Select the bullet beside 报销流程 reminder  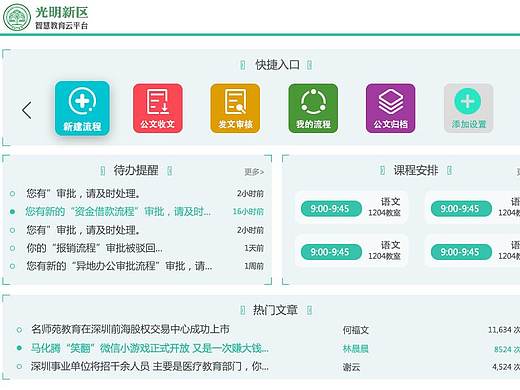coord(12,248)
